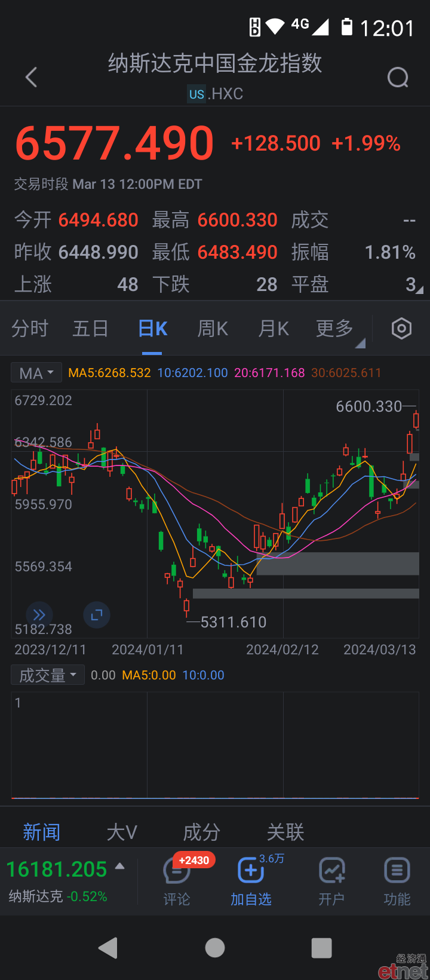Open the 功能 functions icon
This screenshot has height=980, width=430.
click(x=397, y=880)
